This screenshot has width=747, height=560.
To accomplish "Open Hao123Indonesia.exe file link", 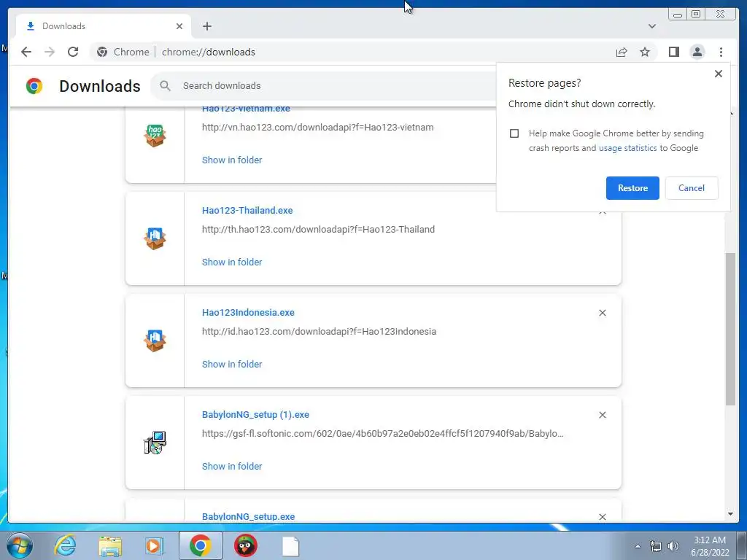I will tap(248, 313).
